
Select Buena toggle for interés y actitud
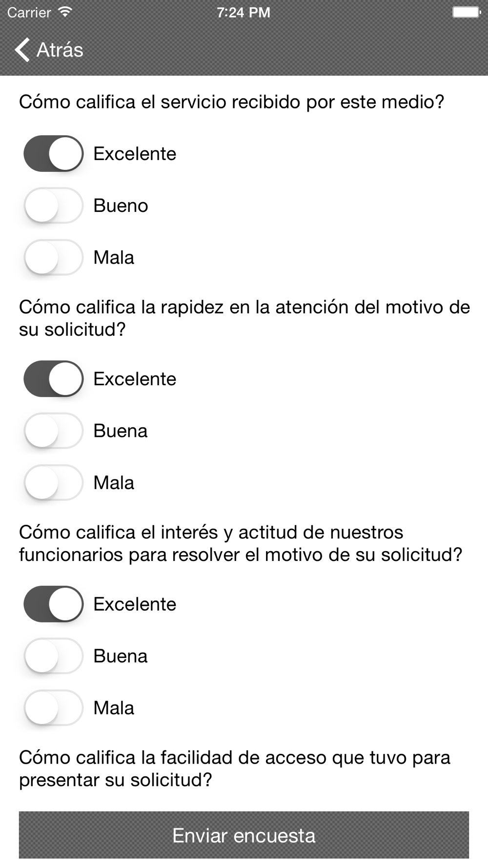(x=54, y=656)
